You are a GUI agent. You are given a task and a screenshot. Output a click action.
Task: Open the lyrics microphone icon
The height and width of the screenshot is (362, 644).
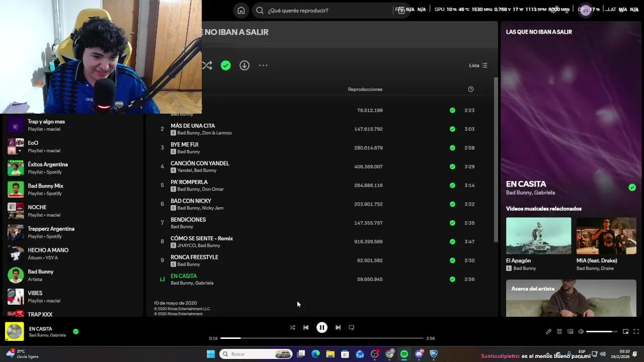point(548,331)
